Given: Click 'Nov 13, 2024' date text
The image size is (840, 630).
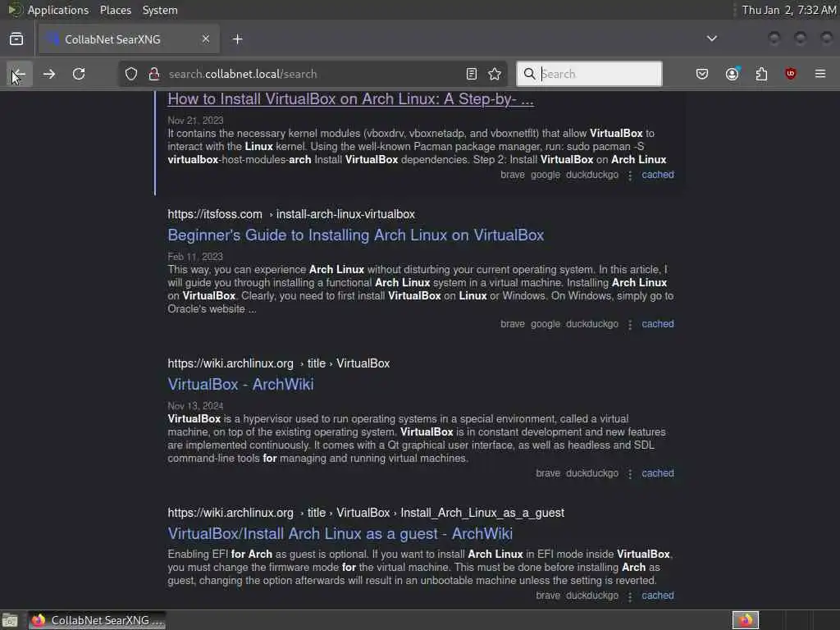Looking at the screenshot, I should click(x=195, y=406).
